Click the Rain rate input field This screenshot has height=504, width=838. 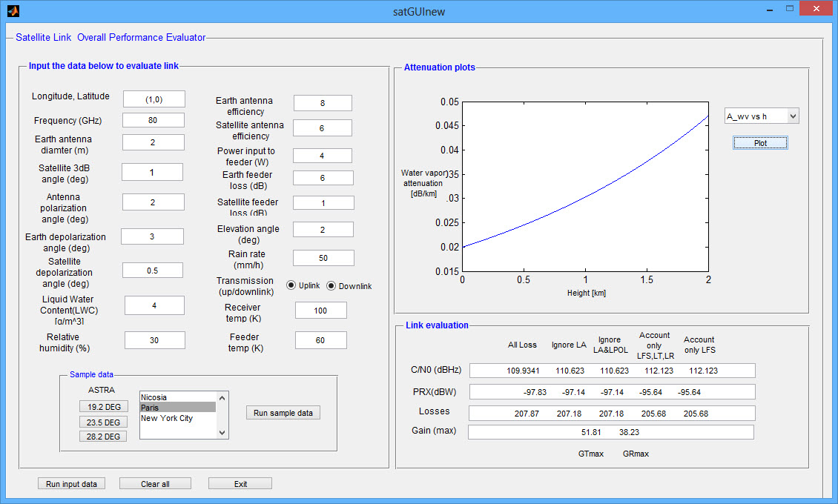[323, 258]
